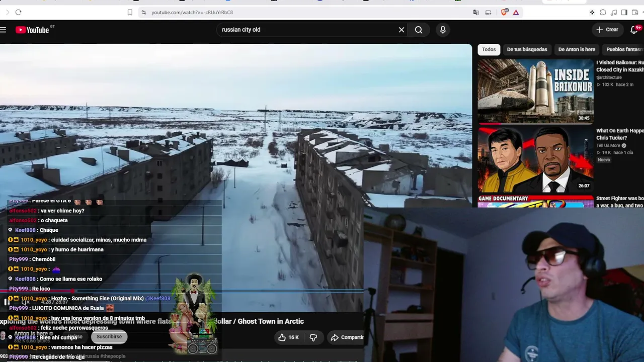Open I Visited Baikonur video title
The height and width of the screenshot is (362, 644).
click(620, 66)
